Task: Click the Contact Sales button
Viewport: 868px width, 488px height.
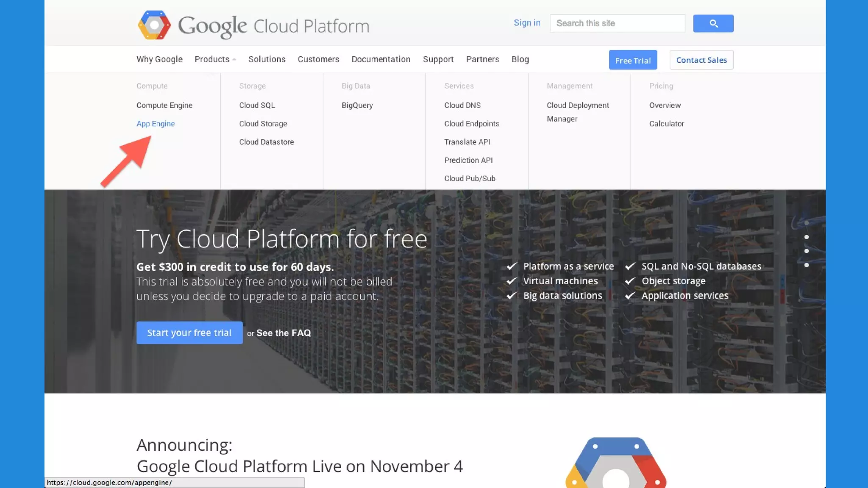Action: click(x=701, y=60)
